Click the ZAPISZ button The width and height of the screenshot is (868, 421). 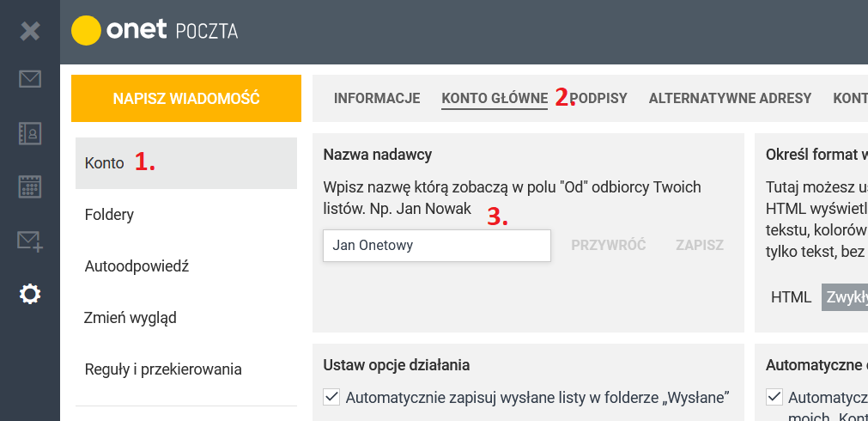[x=700, y=245]
